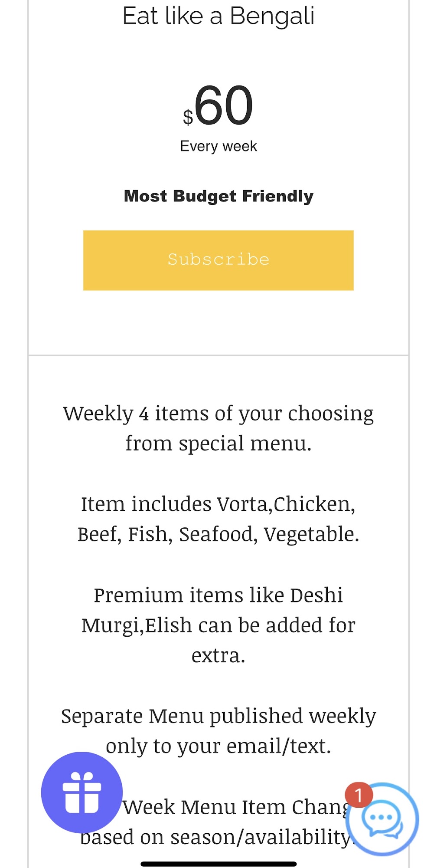Tap the dollar sign beside the price

pyautogui.click(x=188, y=117)
